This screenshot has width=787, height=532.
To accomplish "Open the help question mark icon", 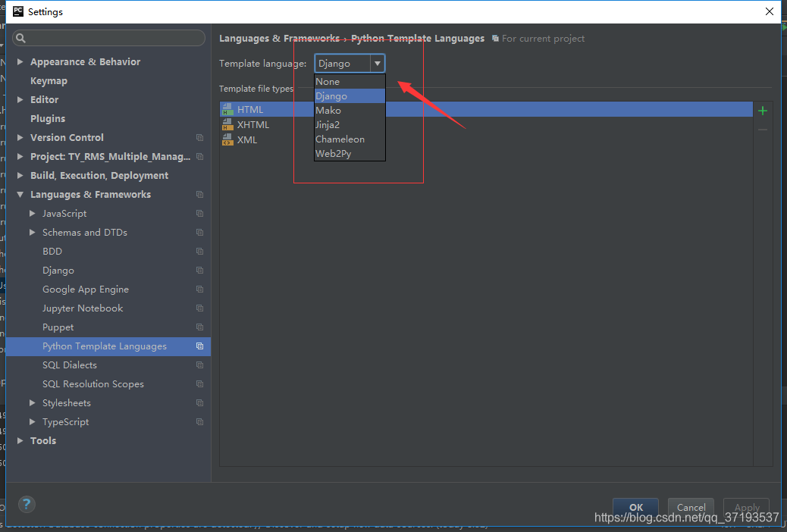I will click(26, 504).
